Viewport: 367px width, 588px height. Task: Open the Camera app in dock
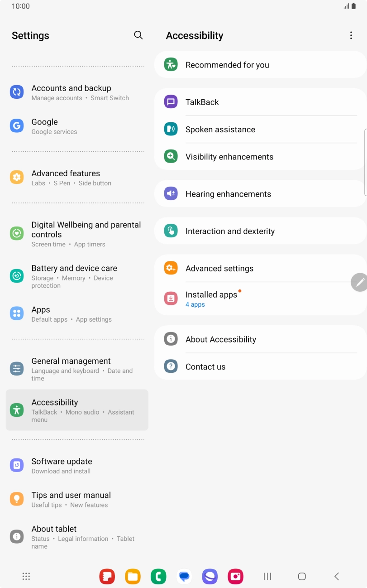click(235, 576)
